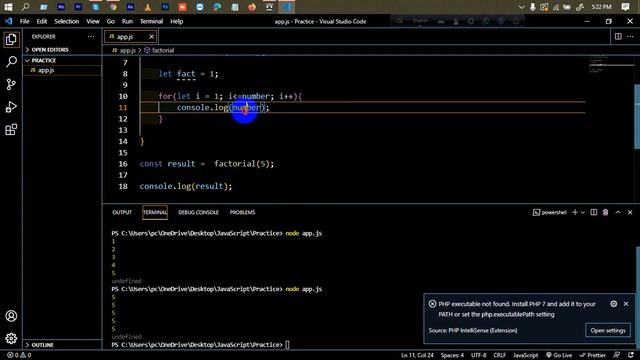Change encoding via UTF-8 status item
640x360 pixels.
[478, 355]
